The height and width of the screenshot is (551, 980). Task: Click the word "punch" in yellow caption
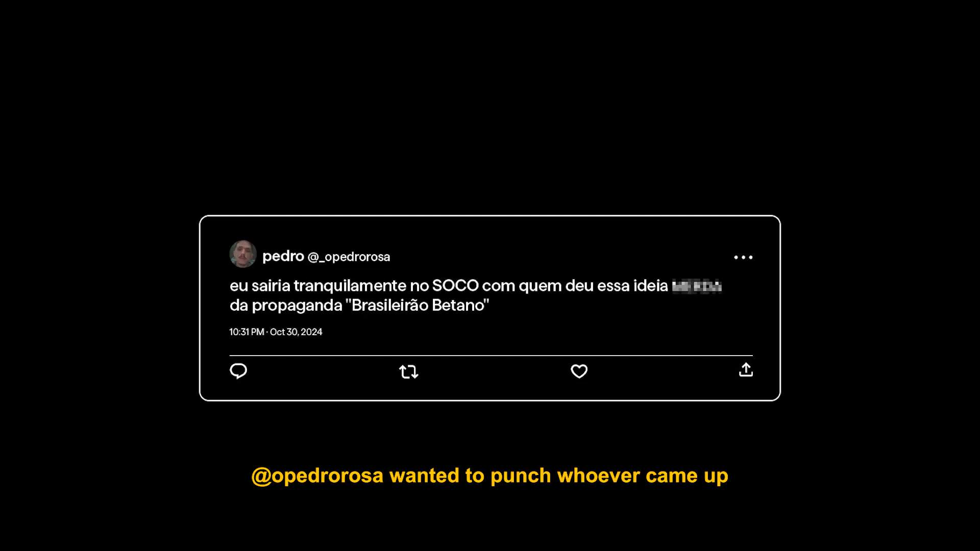click(x=521, y=476)
